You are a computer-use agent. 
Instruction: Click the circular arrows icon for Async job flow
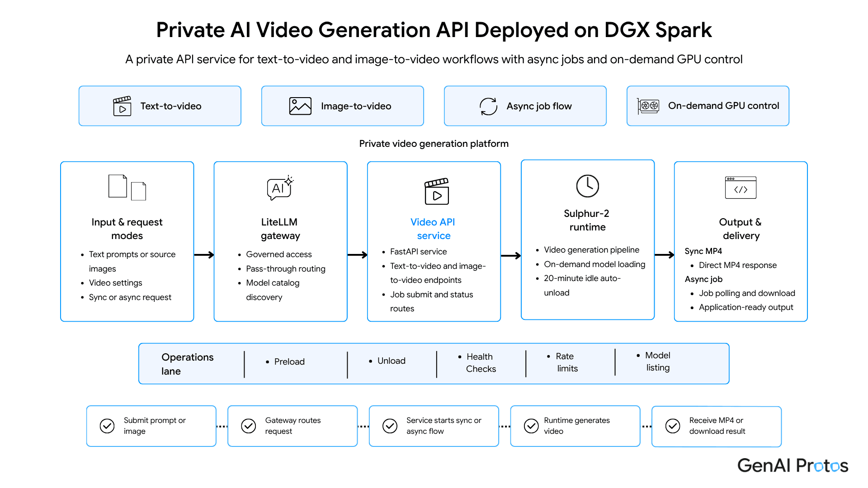click(x=488, y=106)
